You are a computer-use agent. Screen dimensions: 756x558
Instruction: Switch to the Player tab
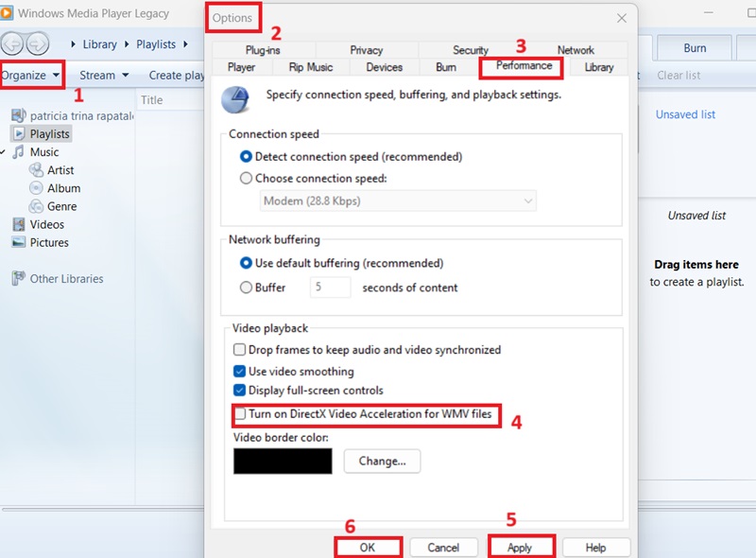click(x=241, y=67)
